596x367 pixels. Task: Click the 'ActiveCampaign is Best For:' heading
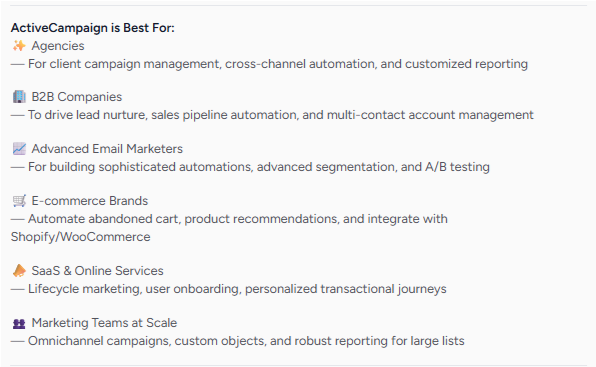coord(93,28)
